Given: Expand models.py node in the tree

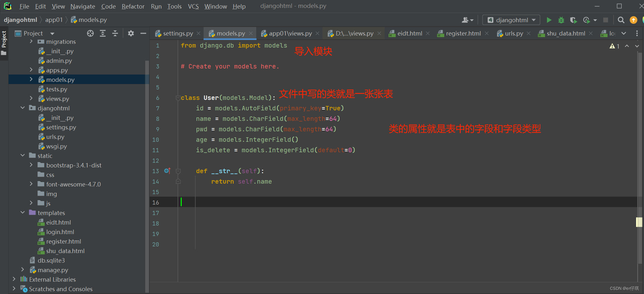Looking at the screenshot, I should click(x=31, y=80).
